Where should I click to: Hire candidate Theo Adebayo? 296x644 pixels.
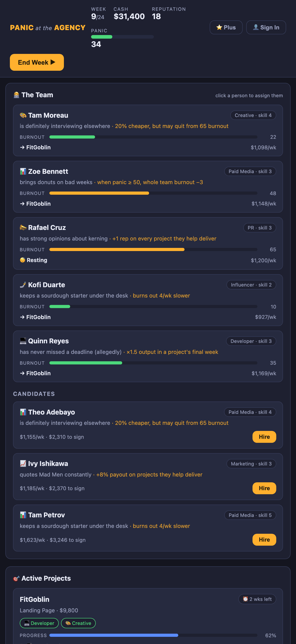[264, 437]
